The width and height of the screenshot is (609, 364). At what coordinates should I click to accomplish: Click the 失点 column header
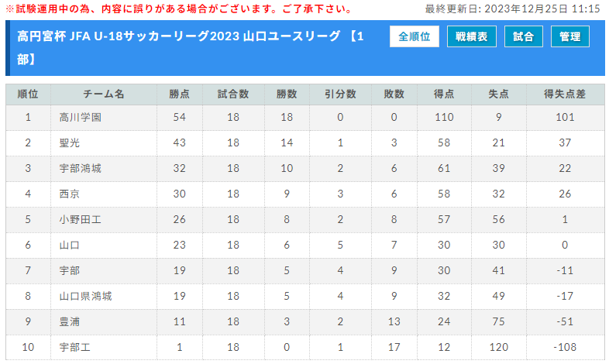[x=499, y=94]
